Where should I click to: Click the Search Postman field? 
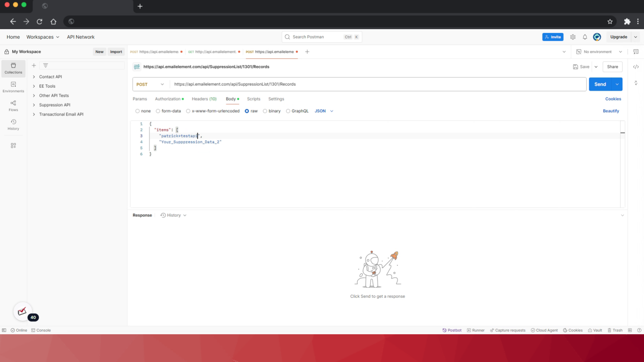click(322, 37)
